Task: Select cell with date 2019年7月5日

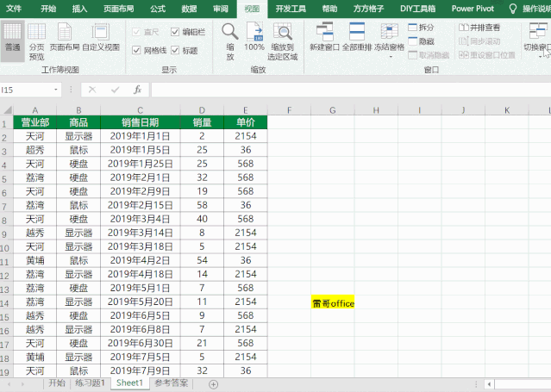Action: (x=141, y=357)
